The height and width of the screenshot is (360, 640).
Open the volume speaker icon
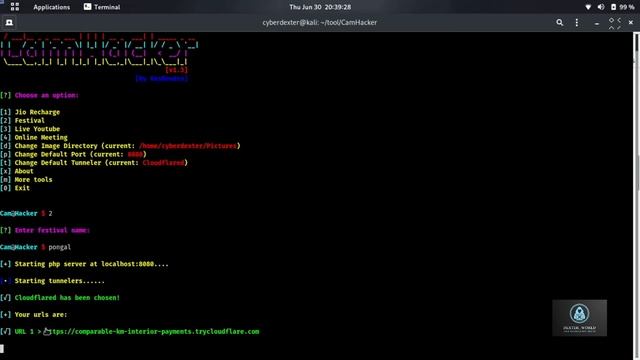pyautogui.click(x=601, y=7)
